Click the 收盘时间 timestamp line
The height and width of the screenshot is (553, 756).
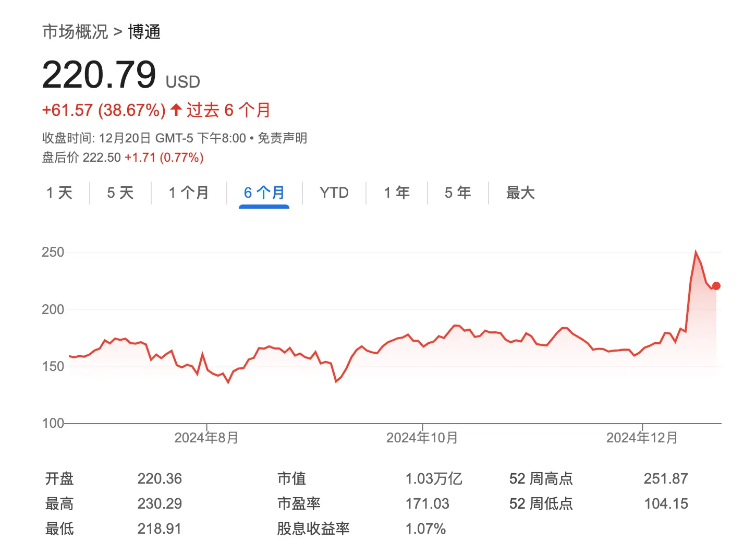(144, 138)
